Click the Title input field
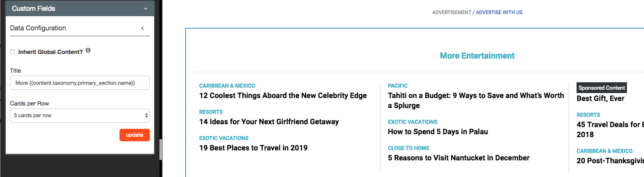 [x=80, y=83]
